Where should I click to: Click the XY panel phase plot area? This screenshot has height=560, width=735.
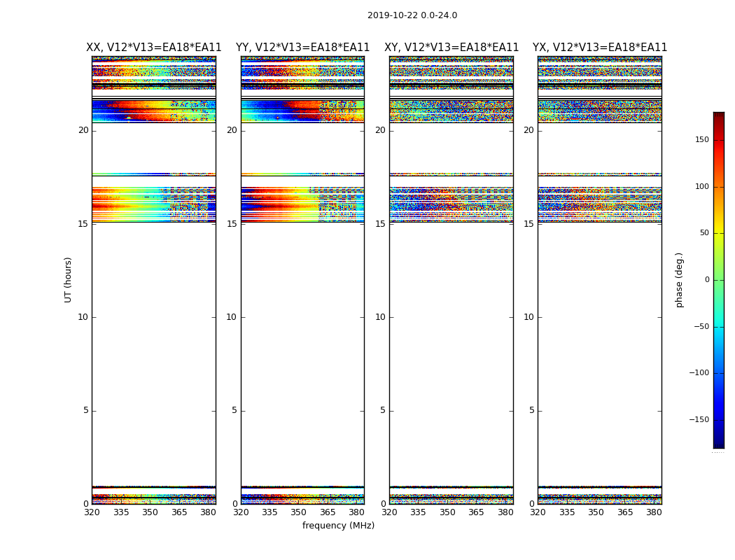(x=451, y=280)
